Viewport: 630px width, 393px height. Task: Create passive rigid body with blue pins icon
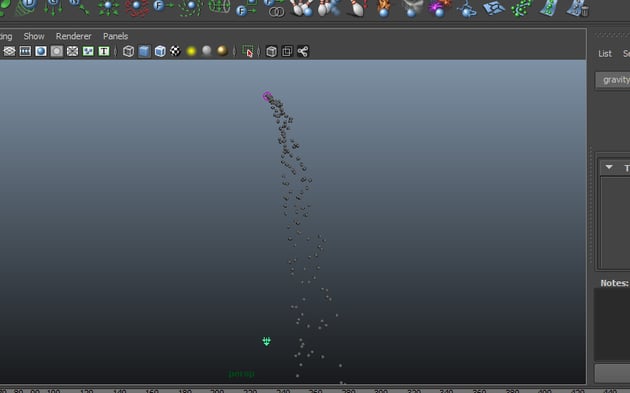point(329,8)
